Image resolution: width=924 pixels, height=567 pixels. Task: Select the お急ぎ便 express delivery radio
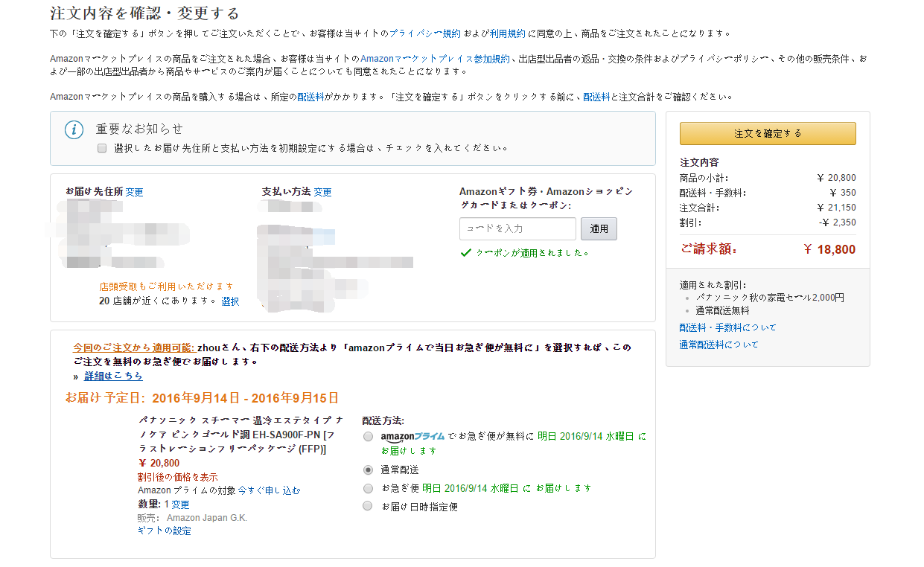coord(368,489)
